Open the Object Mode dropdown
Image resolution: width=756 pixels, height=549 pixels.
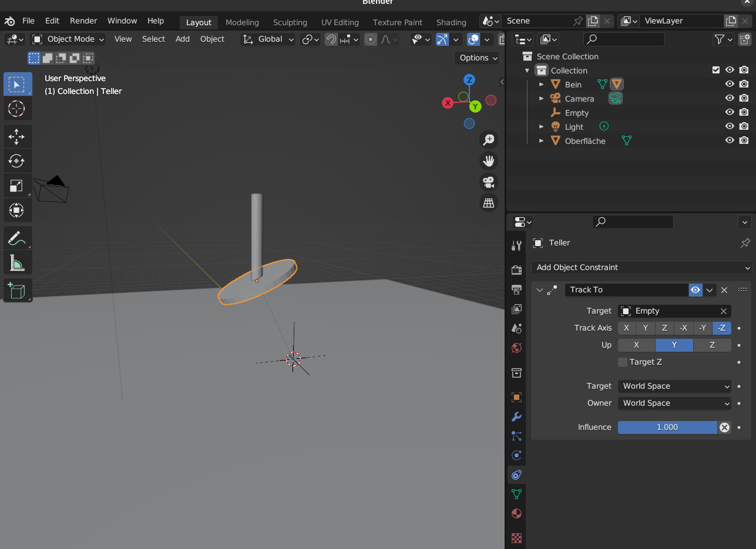click(69, 39)
